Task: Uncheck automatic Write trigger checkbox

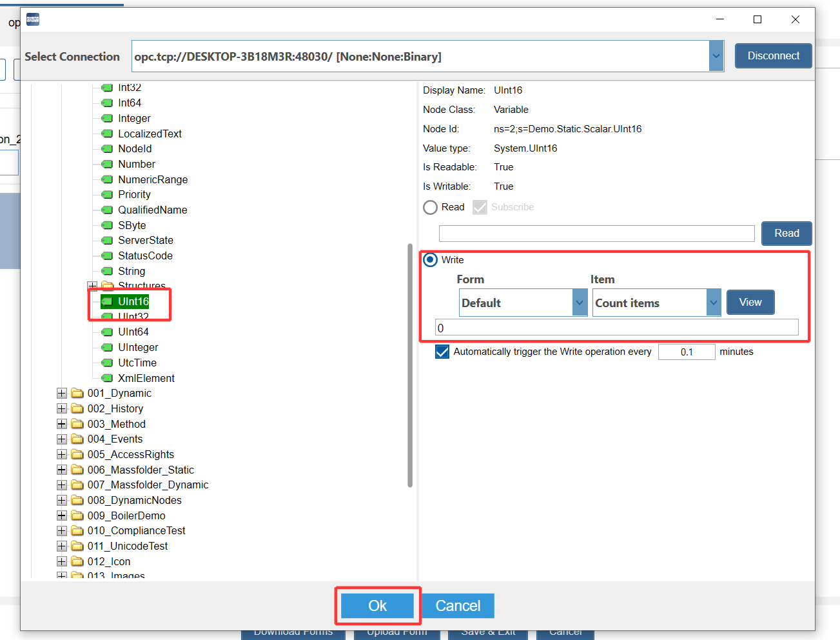Action: pos(442,352)
